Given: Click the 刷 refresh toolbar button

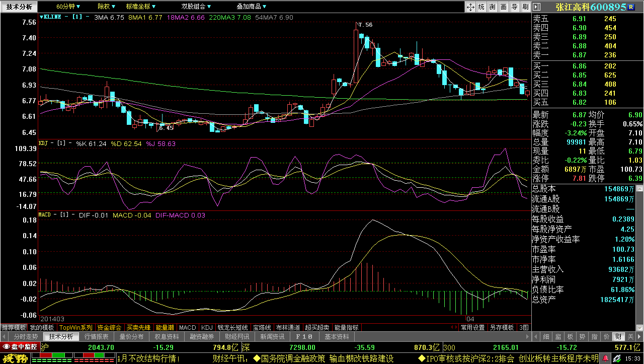Looking at the screenshot, I should (525, 7).
